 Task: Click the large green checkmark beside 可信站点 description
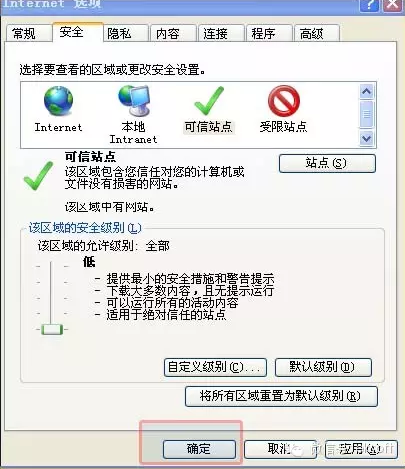[x=38, y=176]
